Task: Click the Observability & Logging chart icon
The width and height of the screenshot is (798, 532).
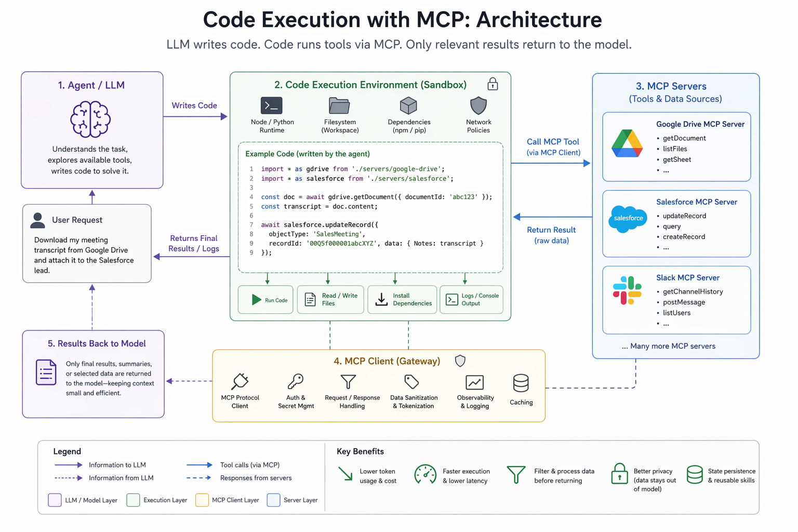Action: [x=475, y=382]
